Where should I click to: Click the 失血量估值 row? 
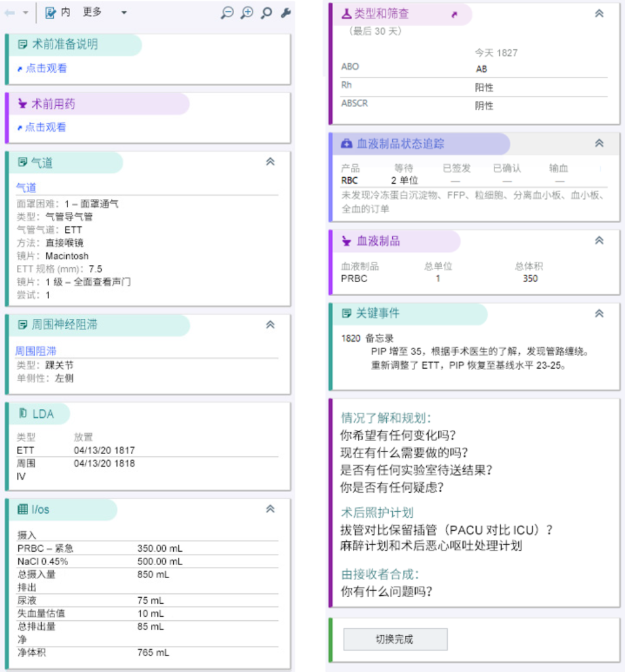(x=148, y=614)
